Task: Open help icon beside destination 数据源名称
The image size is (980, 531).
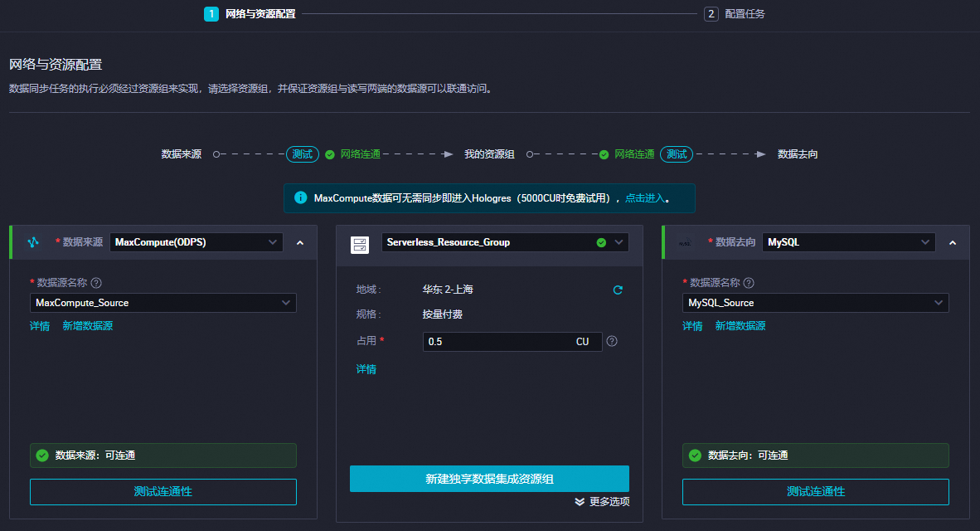Action: coord(749,283)
